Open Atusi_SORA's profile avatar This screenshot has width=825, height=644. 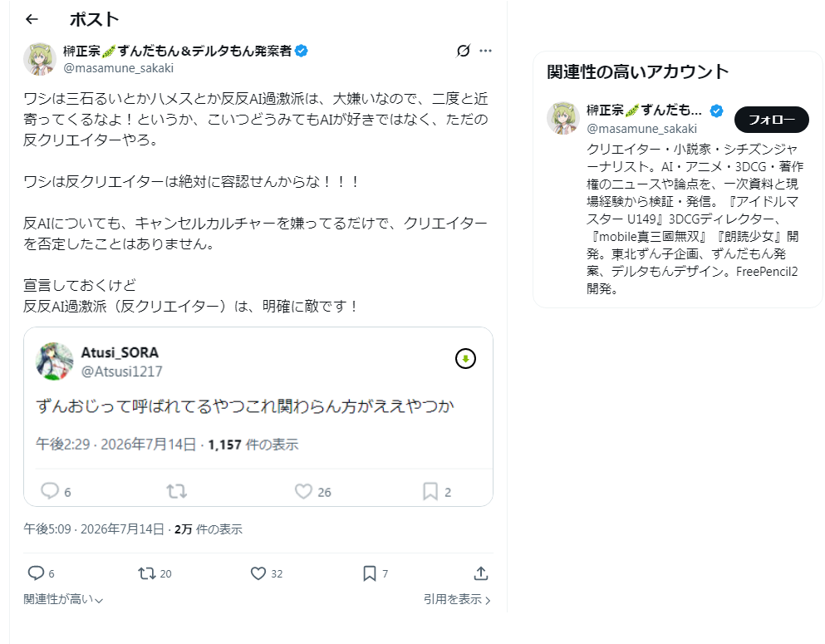(x=54, y=361)
